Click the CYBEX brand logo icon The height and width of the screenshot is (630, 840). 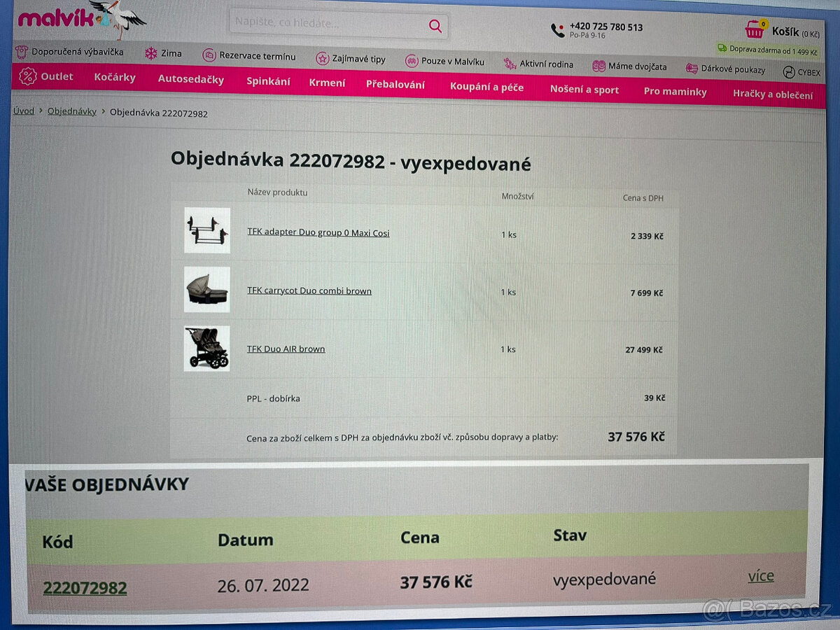789,71
